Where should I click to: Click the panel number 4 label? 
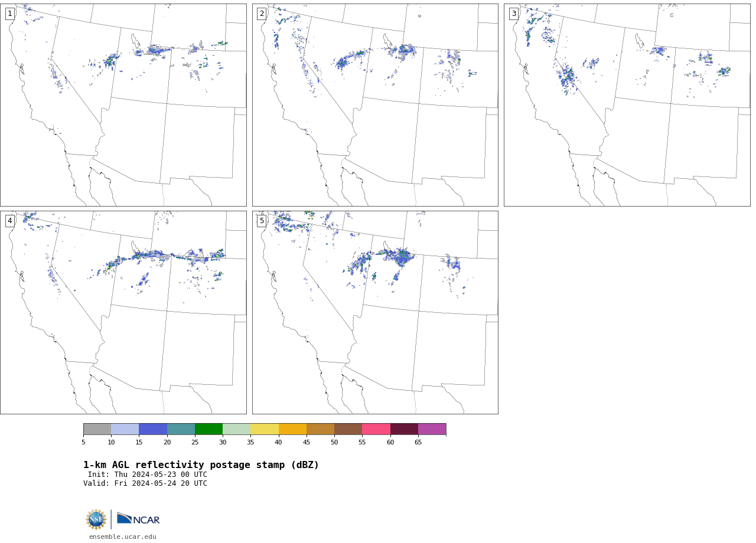(9, 221)
